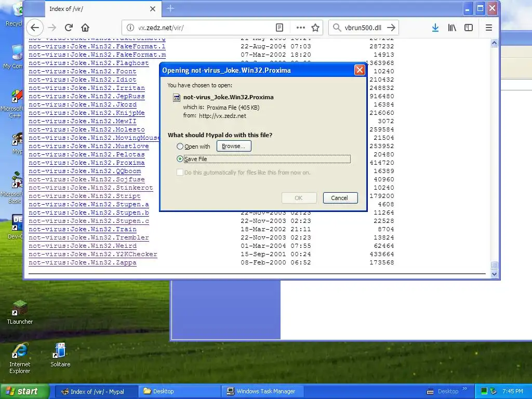Reload the page with the refresh icon
The height and width of the screenshot is (399, 532).
click(x=69, y=28)
